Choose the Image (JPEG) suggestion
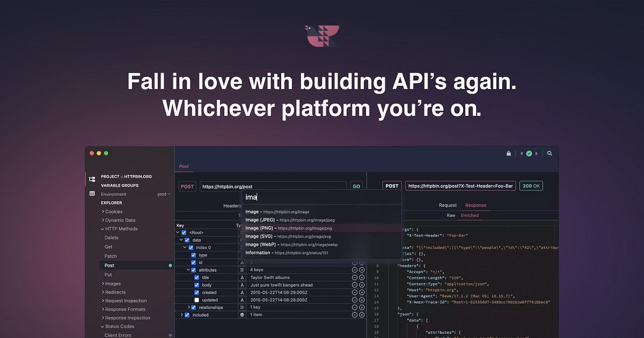The image size is (644, 338). [321, 220]
